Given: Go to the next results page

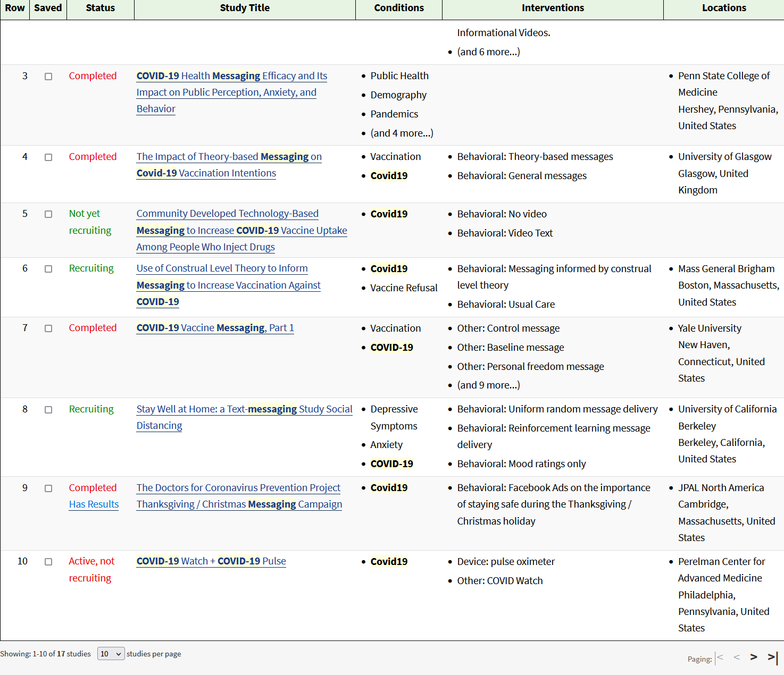Looking at the screenshot, I should (754, 657).
